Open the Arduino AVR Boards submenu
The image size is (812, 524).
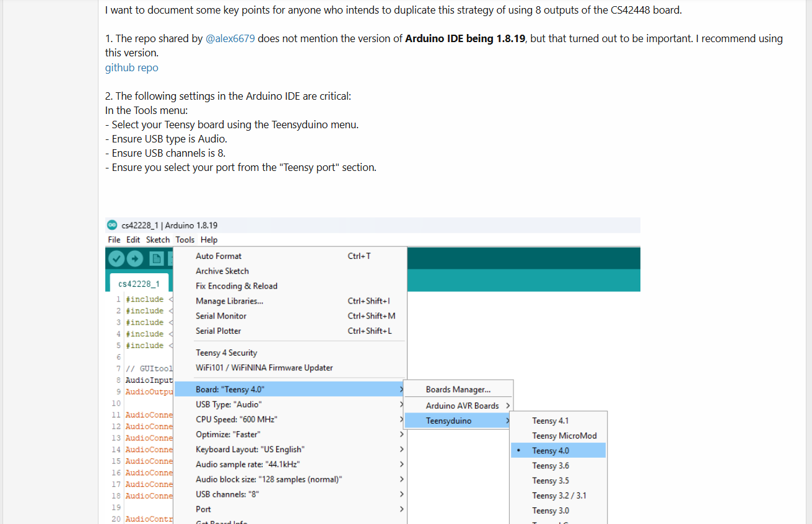462,406
